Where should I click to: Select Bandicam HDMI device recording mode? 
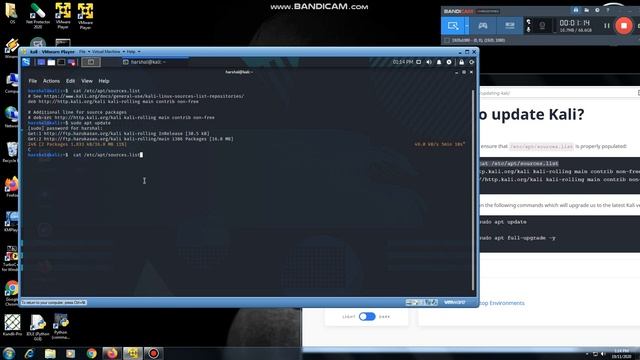(x=510, y=26)
